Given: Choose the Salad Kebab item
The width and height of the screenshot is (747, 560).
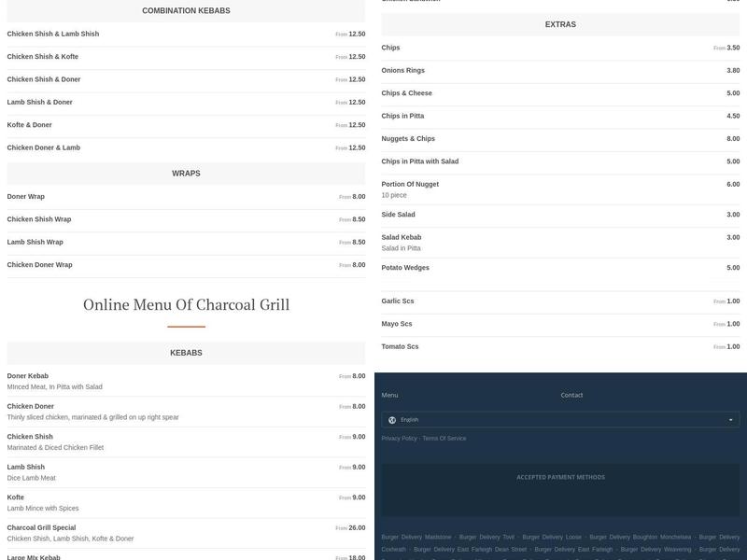Looking at the screenshot, I should (558, 241).
